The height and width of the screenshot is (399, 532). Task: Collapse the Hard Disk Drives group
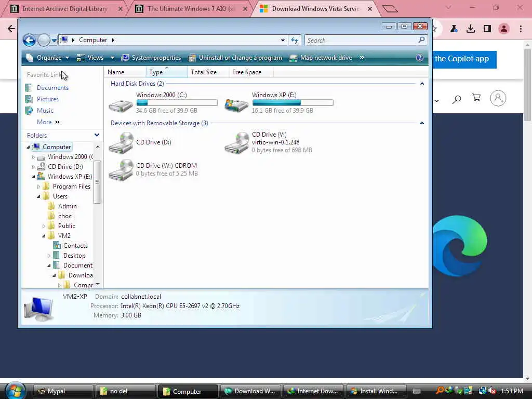click(422, 84)
